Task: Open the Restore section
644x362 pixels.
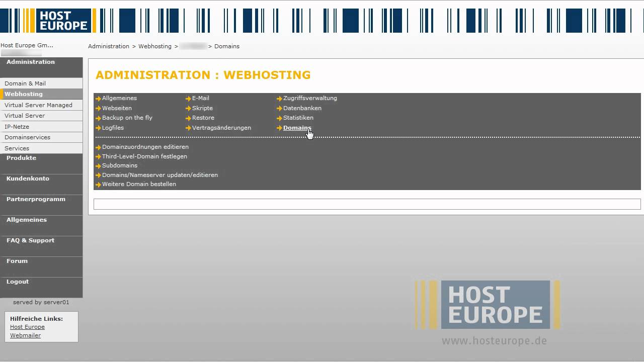Action: click(x=203, y=118)
